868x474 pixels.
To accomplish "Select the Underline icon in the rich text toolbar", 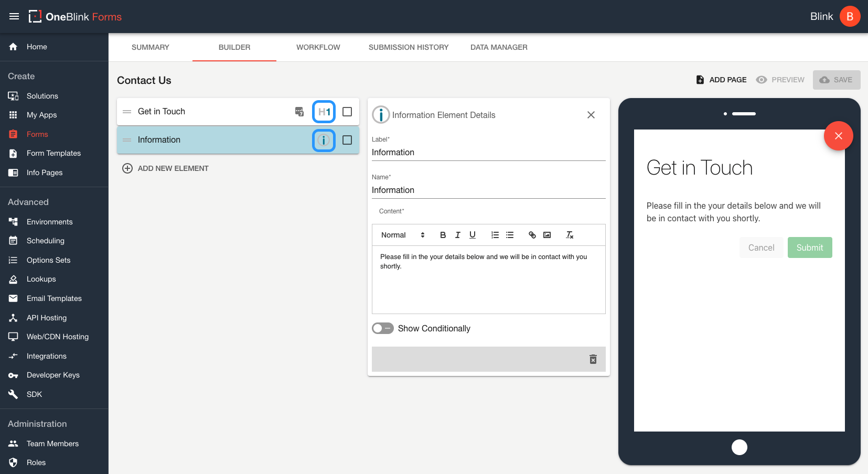I will 473,234.
